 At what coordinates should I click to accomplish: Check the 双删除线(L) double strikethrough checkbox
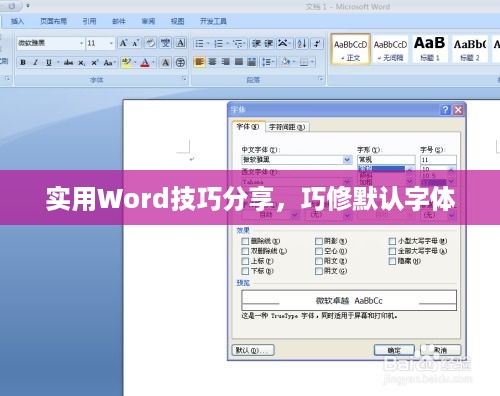click(245, 251)
